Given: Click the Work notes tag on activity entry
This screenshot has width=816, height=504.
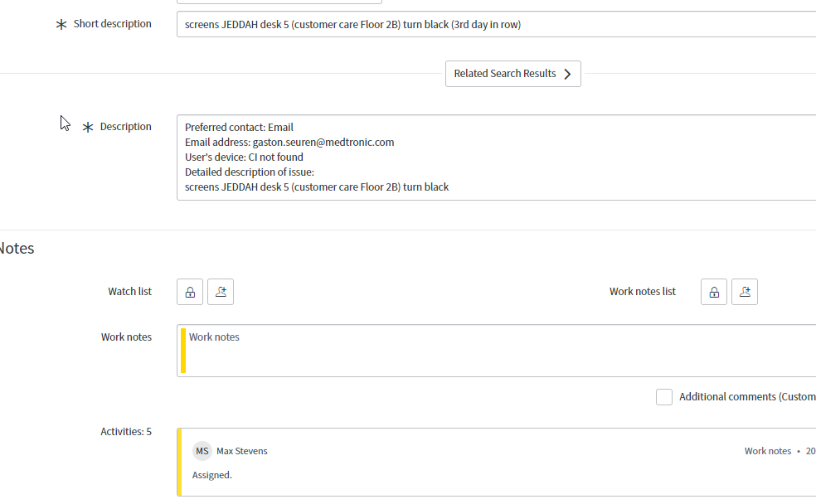Looking at the screenshot, I should point(767,451).
